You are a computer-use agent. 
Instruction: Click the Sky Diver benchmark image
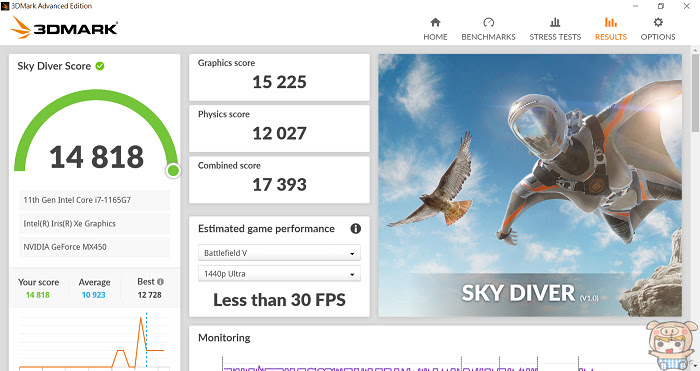click(530, 185)
